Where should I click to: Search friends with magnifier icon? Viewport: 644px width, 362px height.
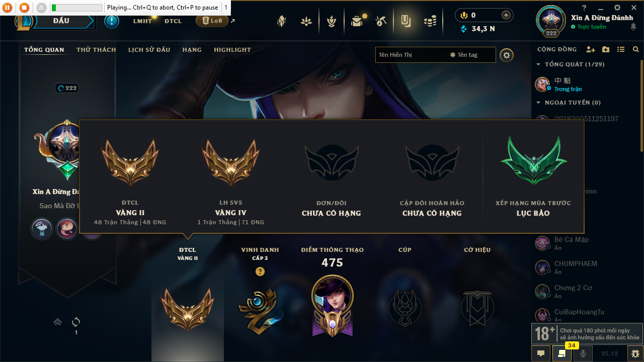pyautogui.click(x=636, y=49)
